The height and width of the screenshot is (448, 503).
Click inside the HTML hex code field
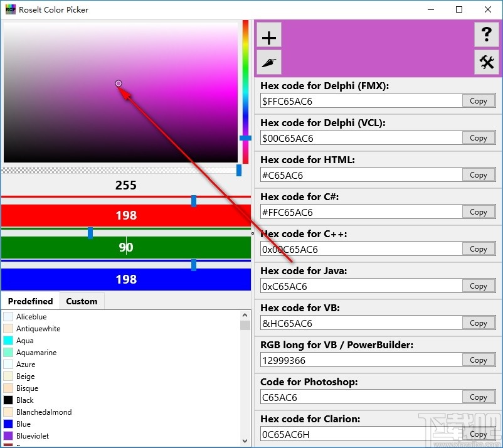pyautogui.click(x=357, y=174)
